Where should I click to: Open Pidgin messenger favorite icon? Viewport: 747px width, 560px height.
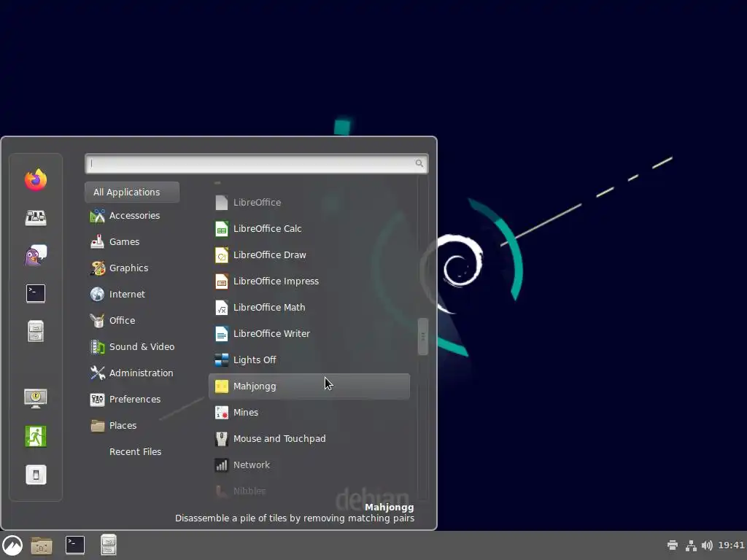coord(36,256)
